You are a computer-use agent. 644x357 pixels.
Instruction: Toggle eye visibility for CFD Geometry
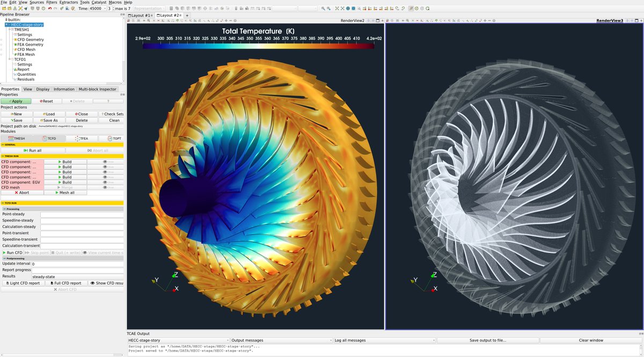(x=2, y=40)
